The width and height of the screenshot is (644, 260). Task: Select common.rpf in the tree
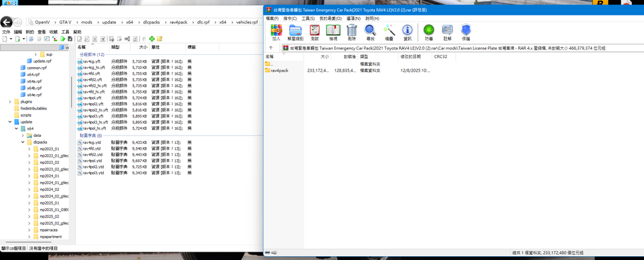(32, 68)
